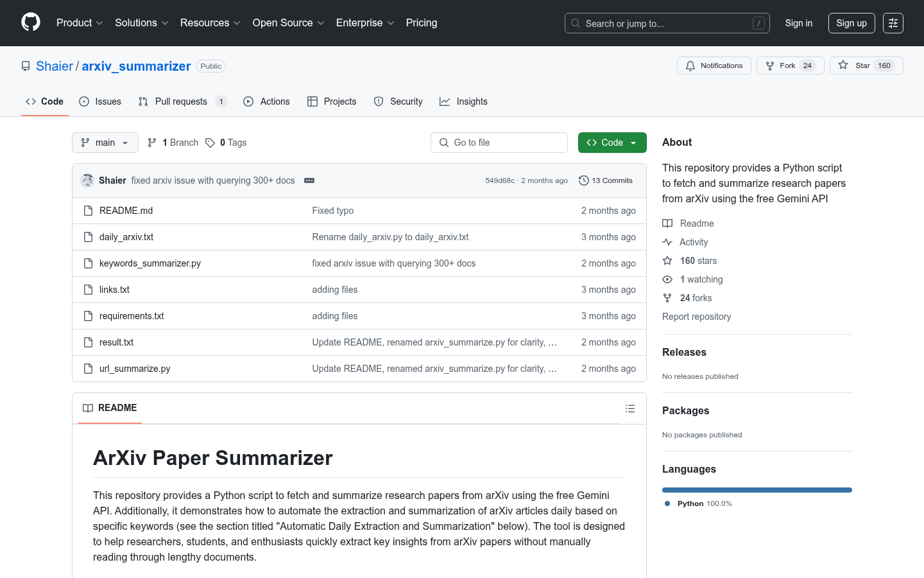Switch to the Issues tab

[x=100, y=101]
